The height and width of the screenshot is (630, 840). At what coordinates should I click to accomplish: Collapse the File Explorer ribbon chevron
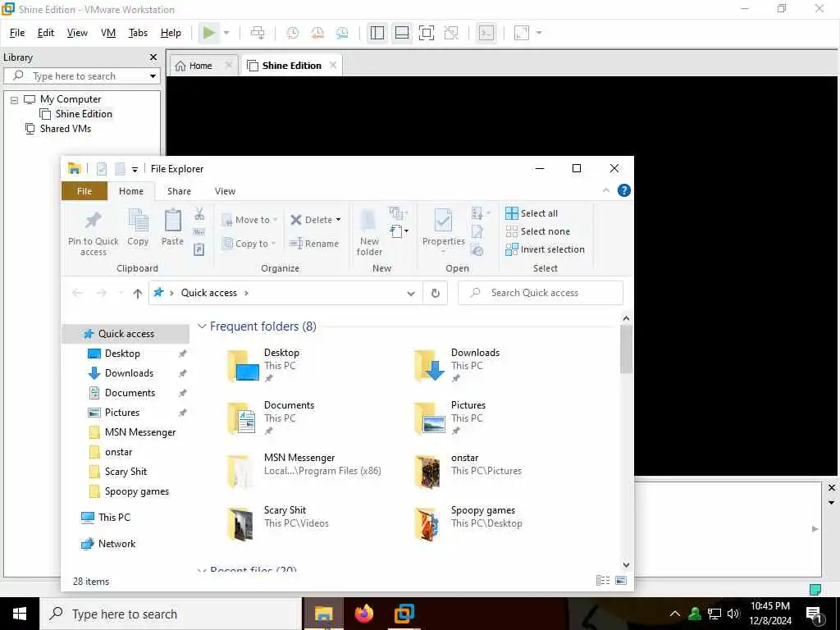[x=606, y=190]
